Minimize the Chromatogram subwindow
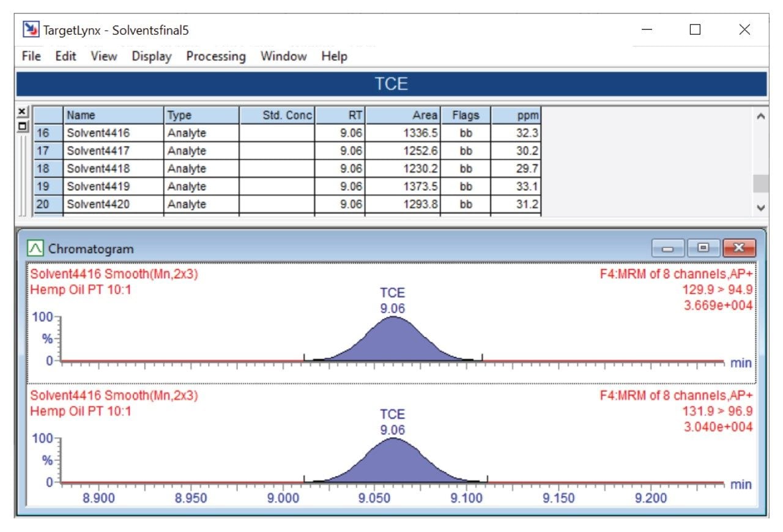The height and width of the screenshot is (532, 783). click(x=667, y=248)
